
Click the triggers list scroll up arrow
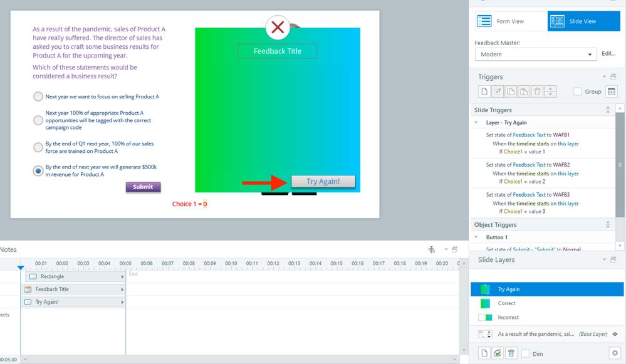click(x=620, y=108)
